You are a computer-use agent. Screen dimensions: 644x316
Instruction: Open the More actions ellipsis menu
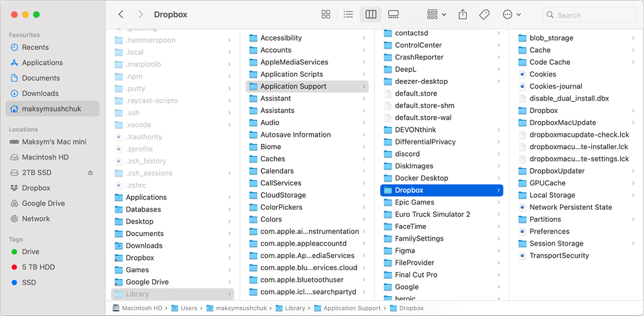coord(512,15)
